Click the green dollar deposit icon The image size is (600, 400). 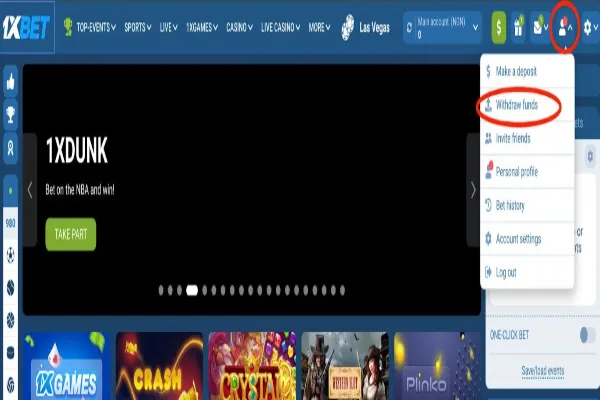click(499, 28)
